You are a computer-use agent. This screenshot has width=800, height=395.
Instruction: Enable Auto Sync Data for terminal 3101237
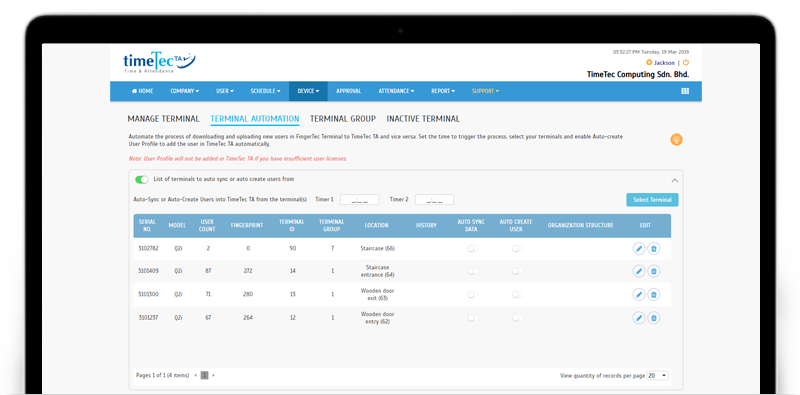coord(473,318)
